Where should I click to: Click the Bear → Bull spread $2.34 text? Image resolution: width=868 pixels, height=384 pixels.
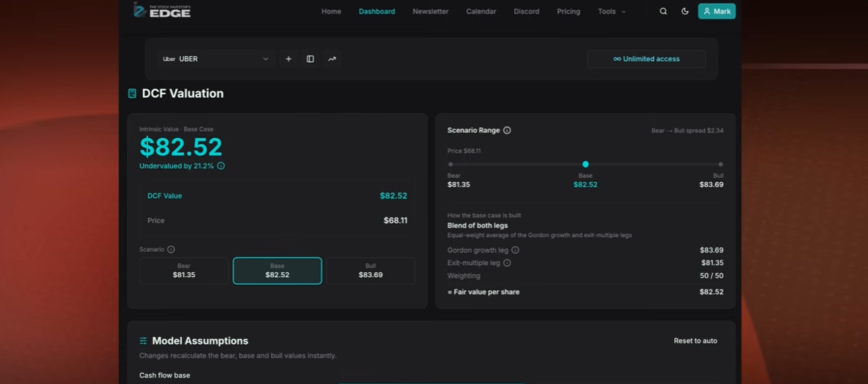[x=687, y=131]
